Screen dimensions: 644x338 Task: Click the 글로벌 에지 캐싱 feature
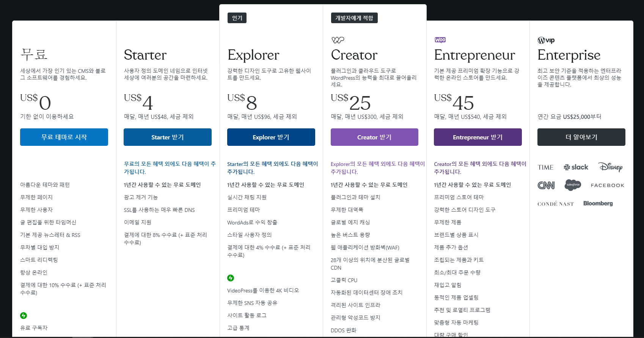coord(350,222)
